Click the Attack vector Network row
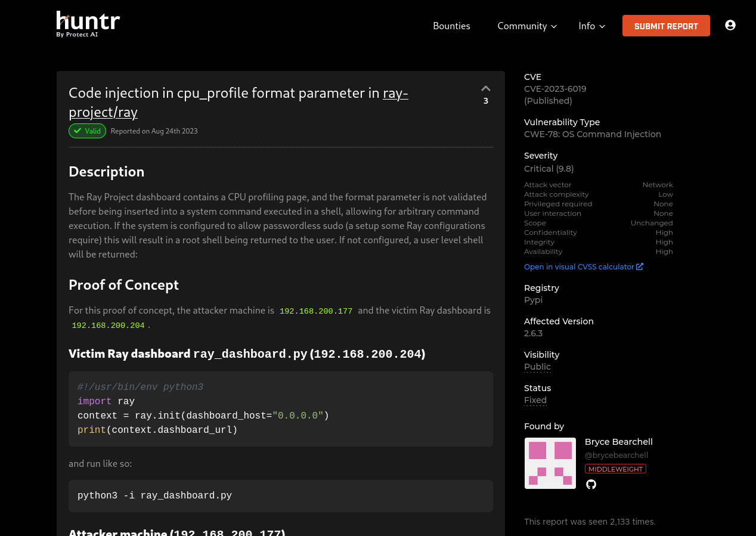Image resolution: width=756 pixels, height=536 pixels. (x=599, y=185)
